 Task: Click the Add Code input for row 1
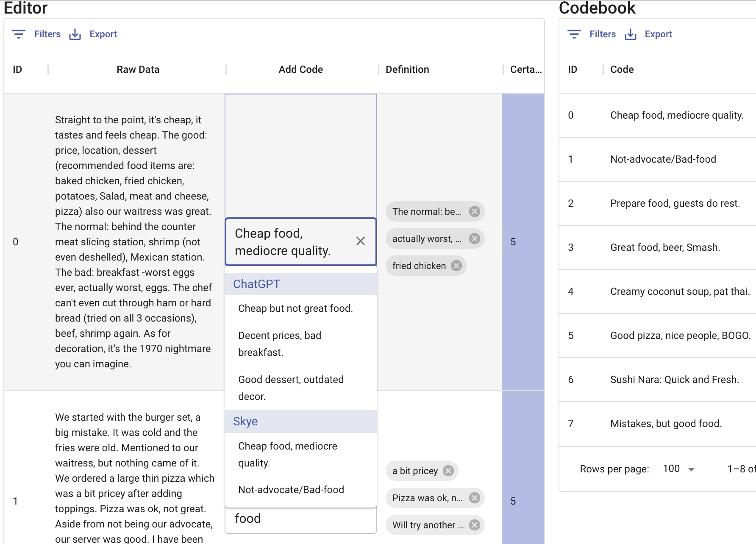tap(300, 519)
